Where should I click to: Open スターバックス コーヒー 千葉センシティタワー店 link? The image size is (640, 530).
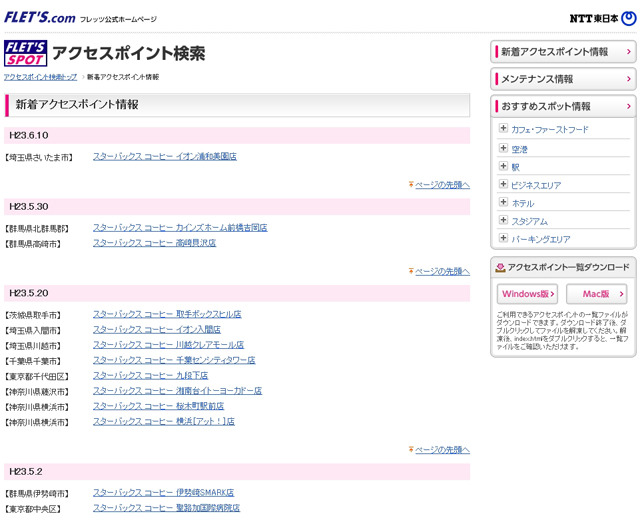pos(174,360)
